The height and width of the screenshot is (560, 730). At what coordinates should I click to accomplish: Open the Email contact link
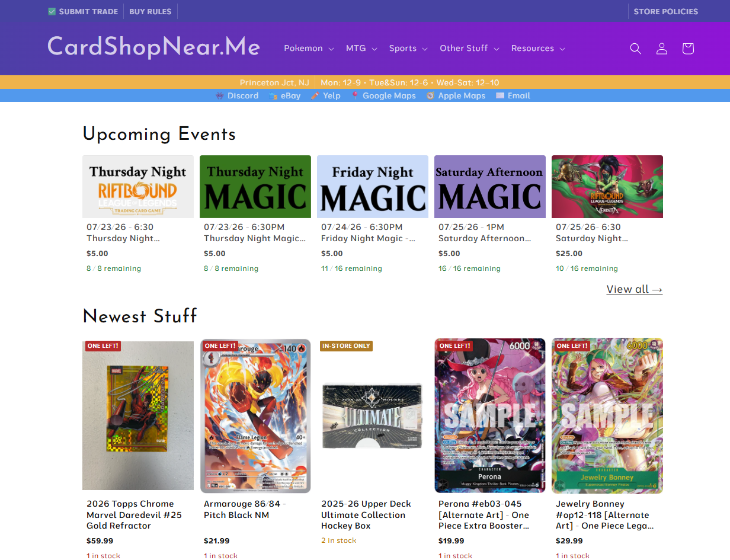[x=519, y=95]
